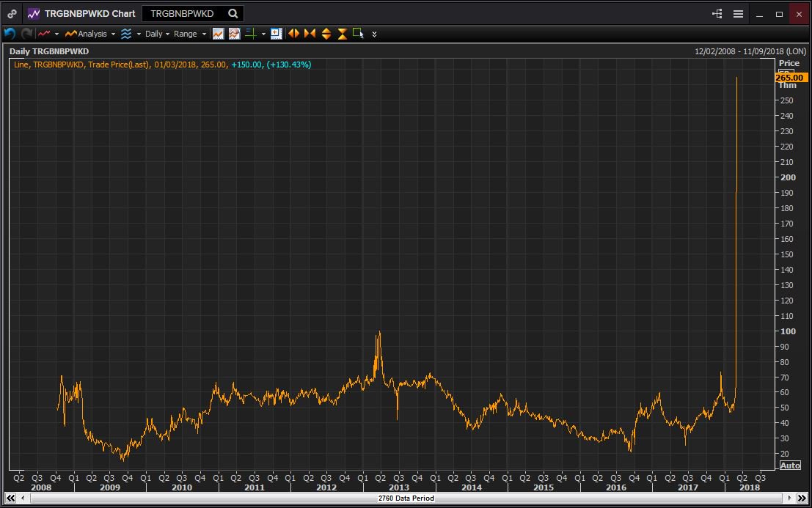
Task: Click the blue undo arrow
Action: pyautogui.click(x=10, y=34)
